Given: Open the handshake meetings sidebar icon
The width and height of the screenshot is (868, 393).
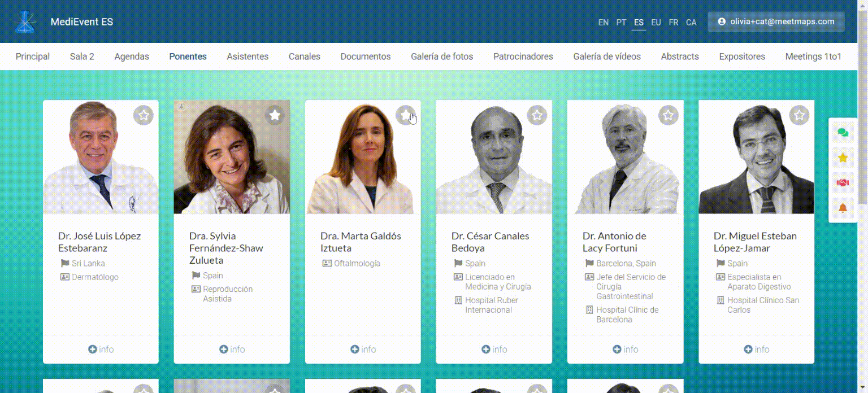Looking at the screenshot, I should coord(843,182).
